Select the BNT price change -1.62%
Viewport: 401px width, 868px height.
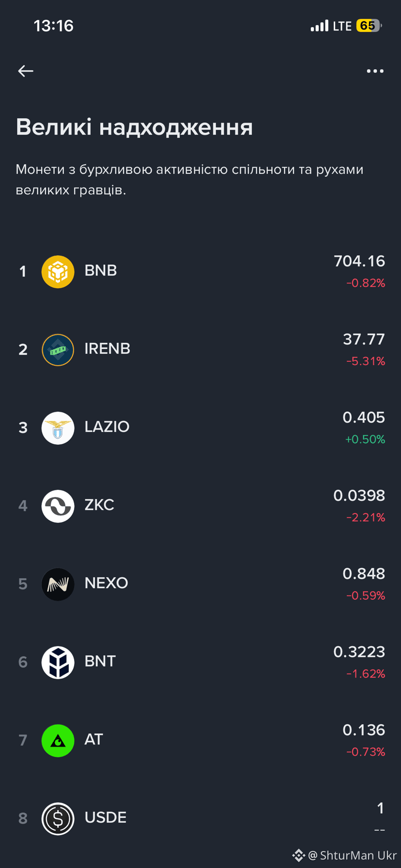(x=366, y=674)
